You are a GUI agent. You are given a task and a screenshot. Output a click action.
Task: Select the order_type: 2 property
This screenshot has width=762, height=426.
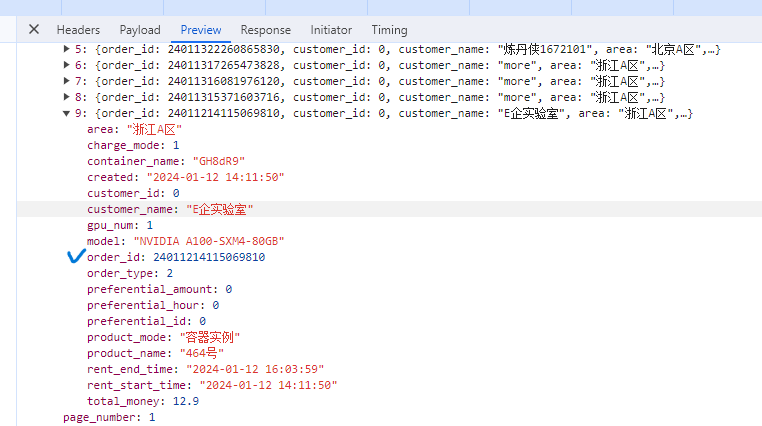130,273
